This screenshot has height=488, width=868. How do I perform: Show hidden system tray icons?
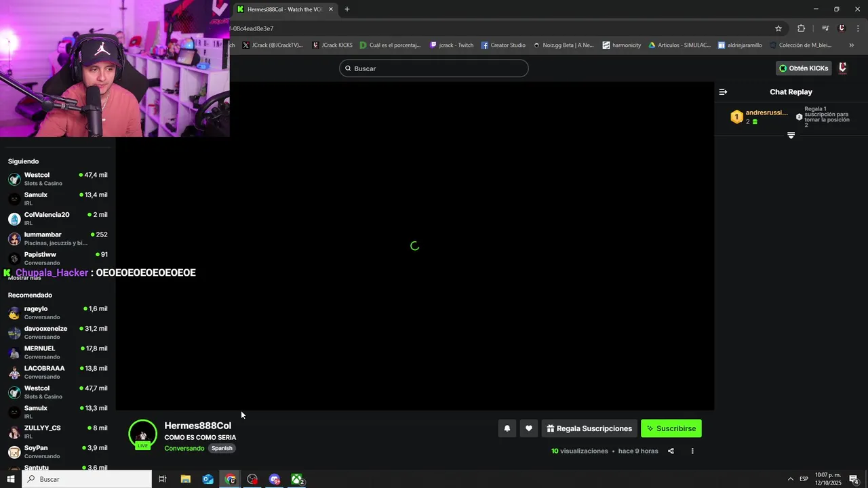click(x=790, y=479)
